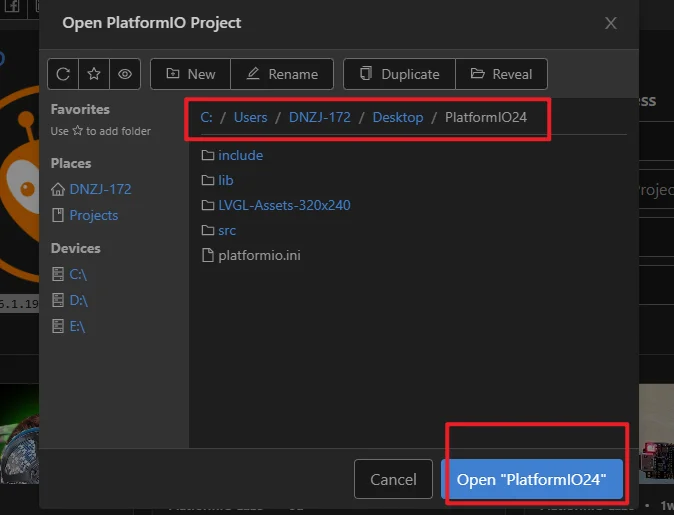Add the folder to favorites with the star icon
This screenshot has width=674, height=515.
click(x=94, y=74)
